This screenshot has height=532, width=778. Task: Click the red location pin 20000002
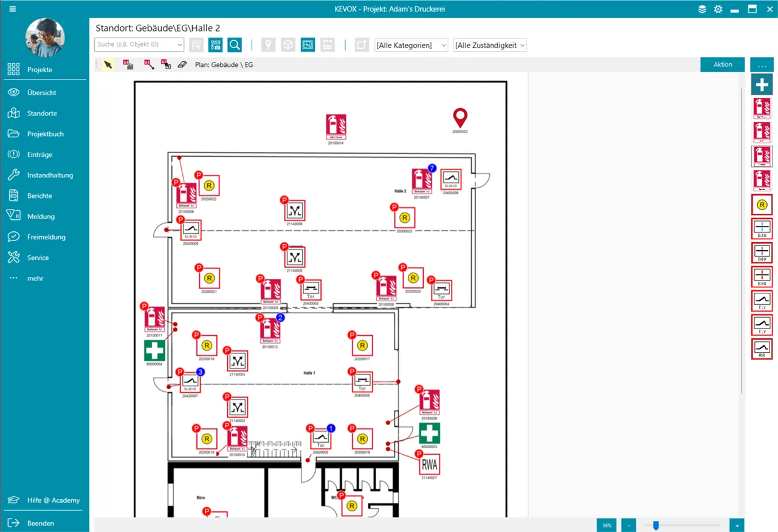coord(460,117)
